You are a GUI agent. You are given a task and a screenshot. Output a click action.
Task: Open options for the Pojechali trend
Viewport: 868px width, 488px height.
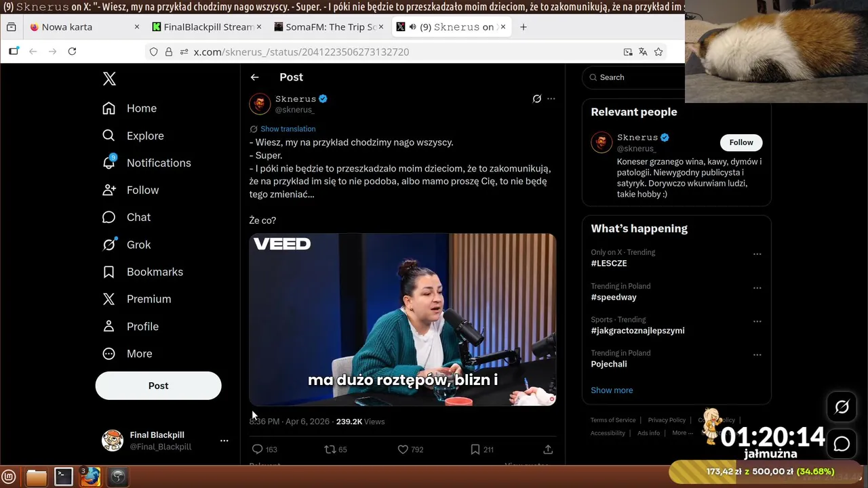(x=757, y=354)
